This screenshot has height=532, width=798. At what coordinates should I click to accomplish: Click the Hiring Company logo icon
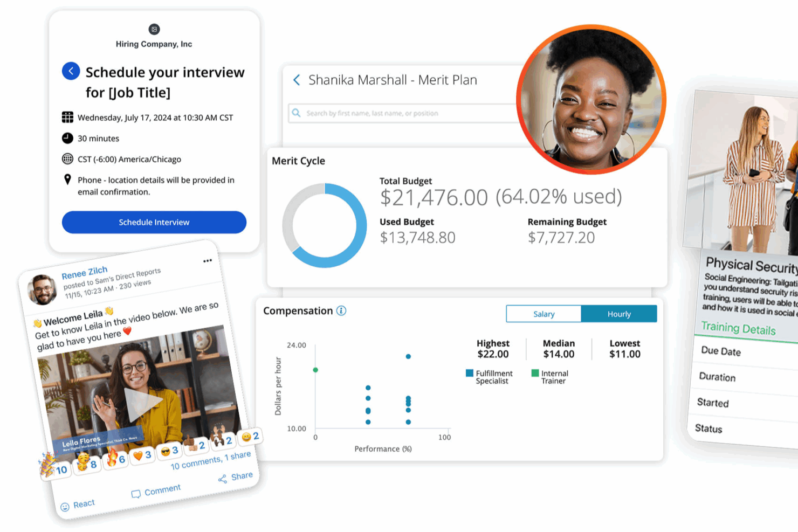(154, 29)
